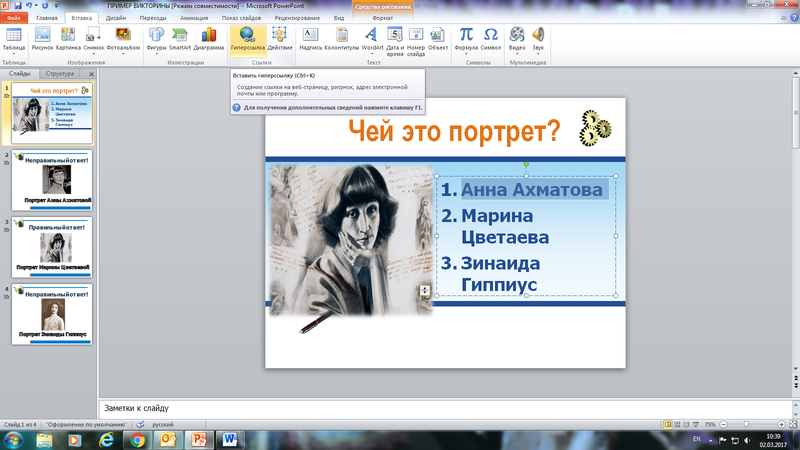Fit slide to current window button
The width and height of the screenshot is (800, 450).
coord(793,424)
